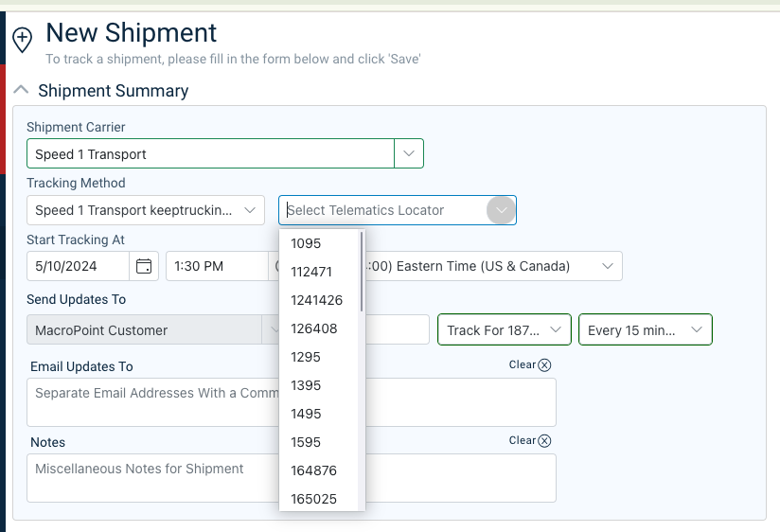780x532 pixels.
Task: Click the start date field 5/10/2024
Action: pos(79,266)
